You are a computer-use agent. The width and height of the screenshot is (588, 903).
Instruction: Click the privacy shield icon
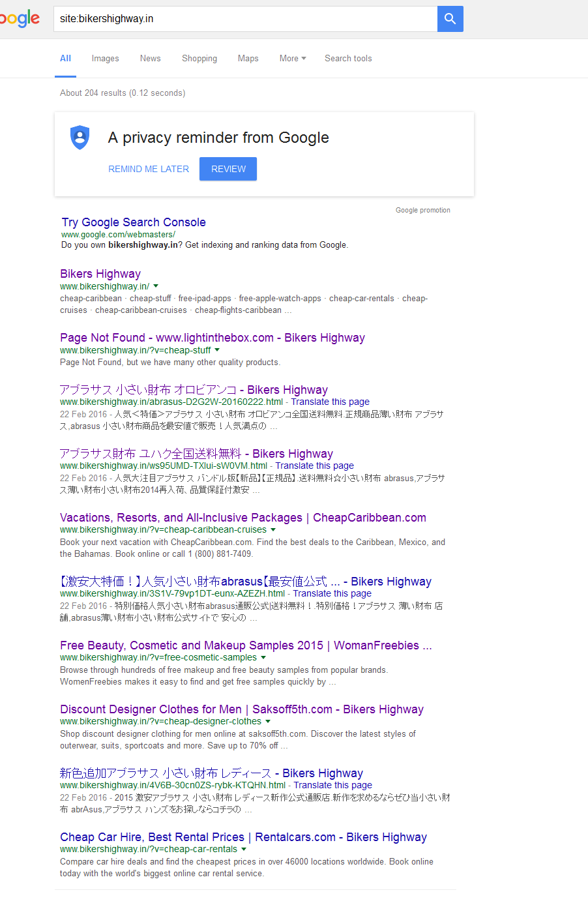[80, 138]
